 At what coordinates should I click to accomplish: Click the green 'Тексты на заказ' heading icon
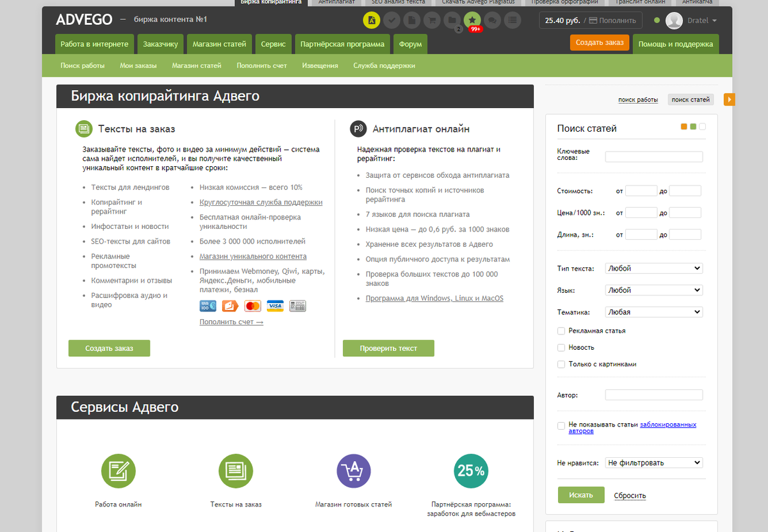pyautogui.click(x=83, y=129)
